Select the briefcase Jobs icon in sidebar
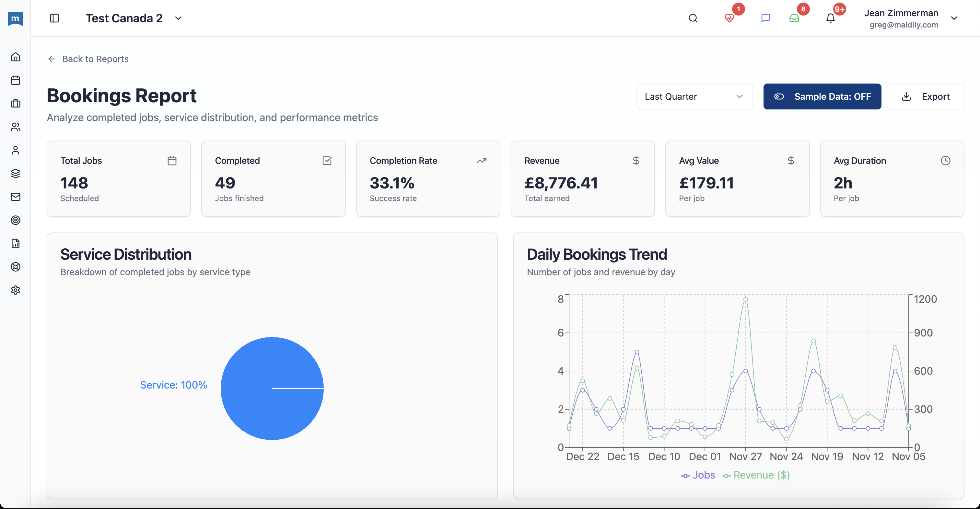 tap(15, 103)
